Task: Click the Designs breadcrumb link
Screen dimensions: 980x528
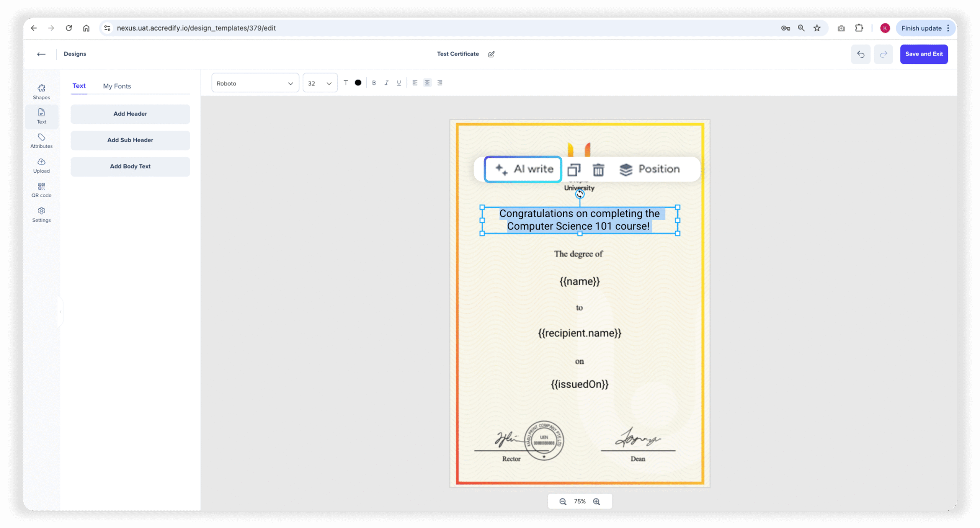Action: [75, 54]
